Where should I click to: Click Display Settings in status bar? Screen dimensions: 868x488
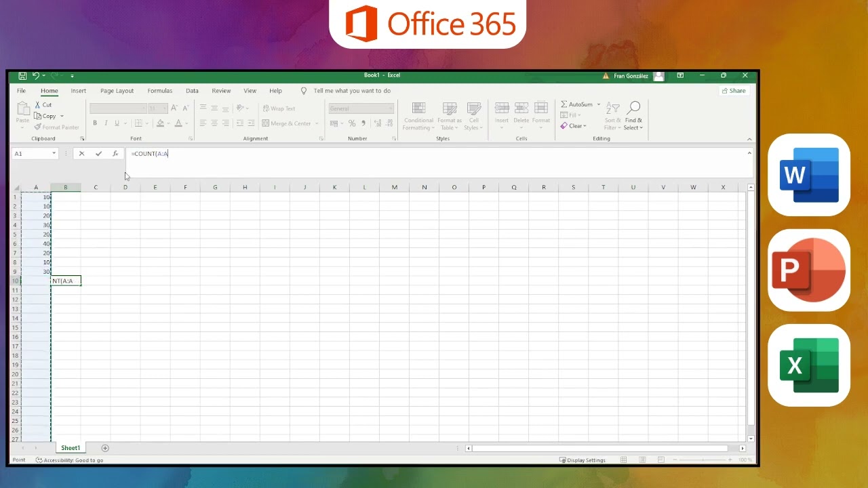pyautogui.click(x=583, y=460)
